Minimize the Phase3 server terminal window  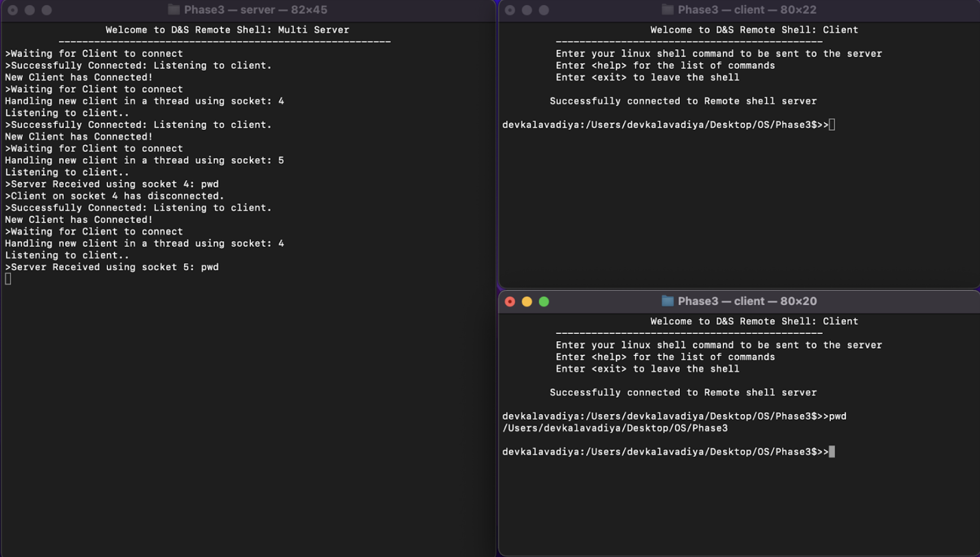pos(29,10)
